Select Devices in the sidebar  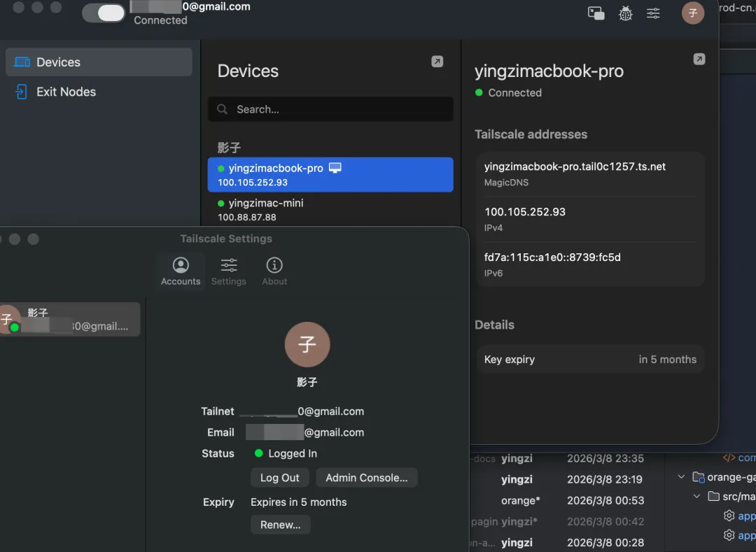[99, 62]
